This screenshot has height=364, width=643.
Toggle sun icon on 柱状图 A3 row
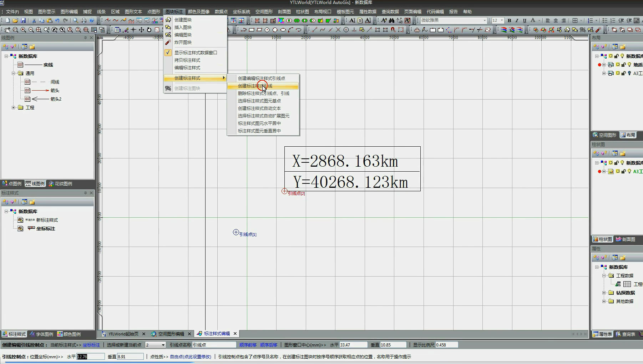(x=618, y=171)
